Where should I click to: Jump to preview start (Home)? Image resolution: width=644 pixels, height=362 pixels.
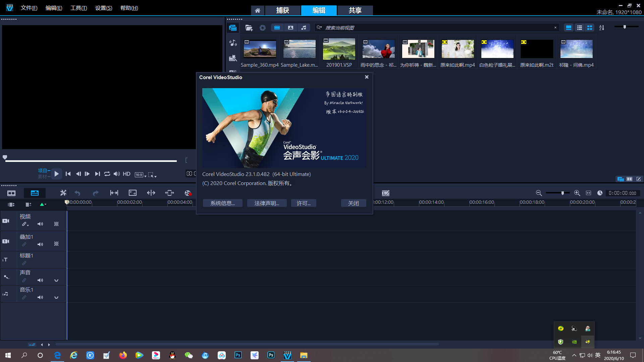pyautogui.click(x=68, y=174)
